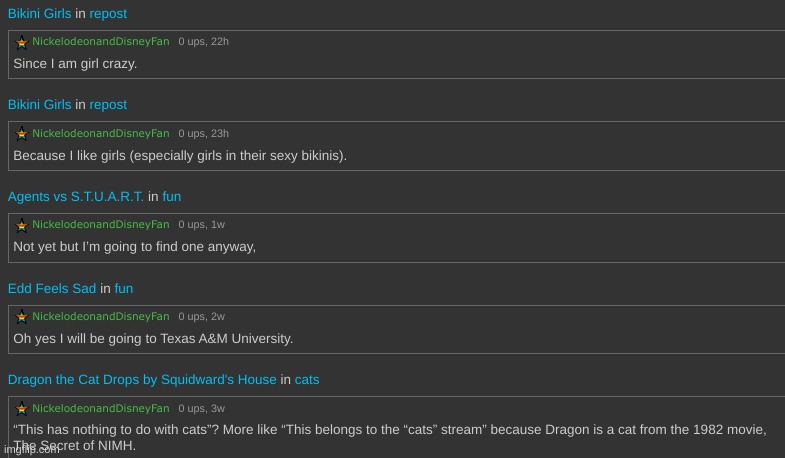Viewport: 785px width, 458px height.
Task: Visit the cats stream link
Action: [x=307, y=380]
